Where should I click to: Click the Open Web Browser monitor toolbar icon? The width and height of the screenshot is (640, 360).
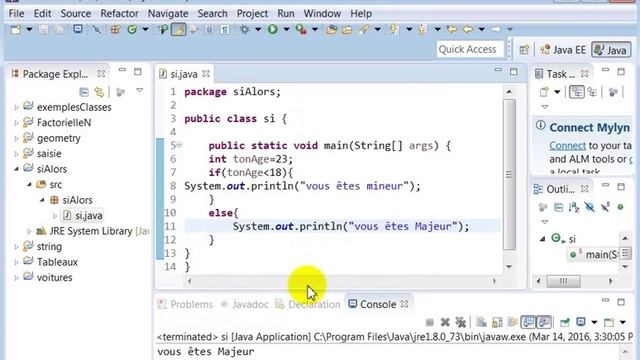tap(78, 29)
